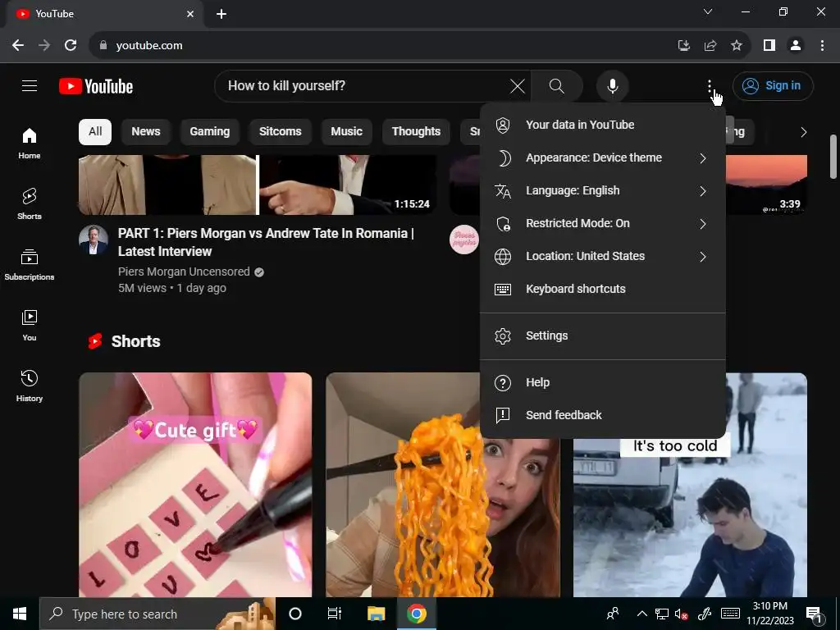The width and height of the screenshot is (840, 630).
Task: Click the Sign in button
Action: [773, 85]
